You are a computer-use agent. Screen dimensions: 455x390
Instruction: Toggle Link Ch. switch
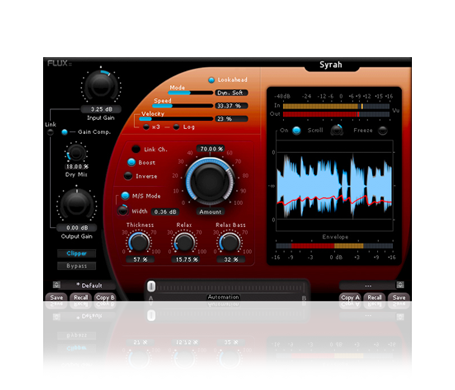pos(136,149)
